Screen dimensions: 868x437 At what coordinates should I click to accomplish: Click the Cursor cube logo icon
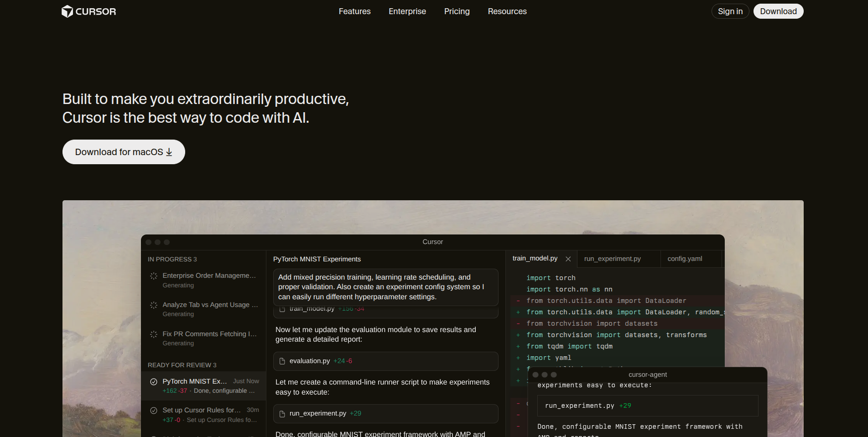pos(67,11)
